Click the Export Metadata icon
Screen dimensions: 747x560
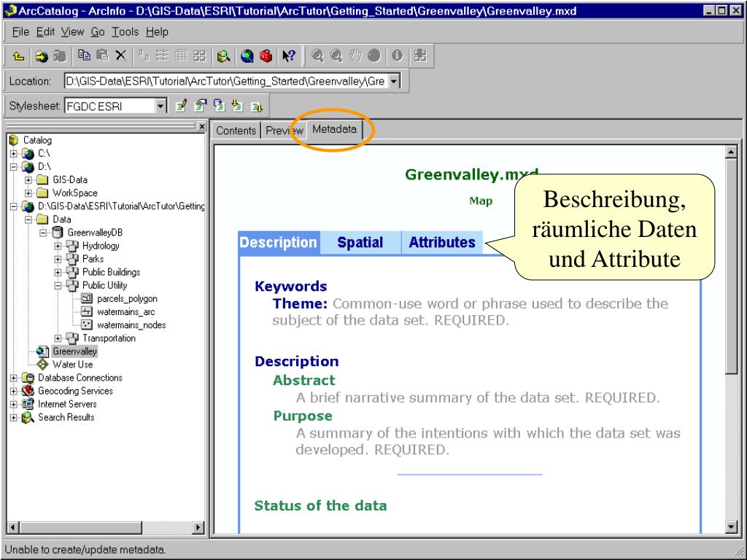pos(257,106)
